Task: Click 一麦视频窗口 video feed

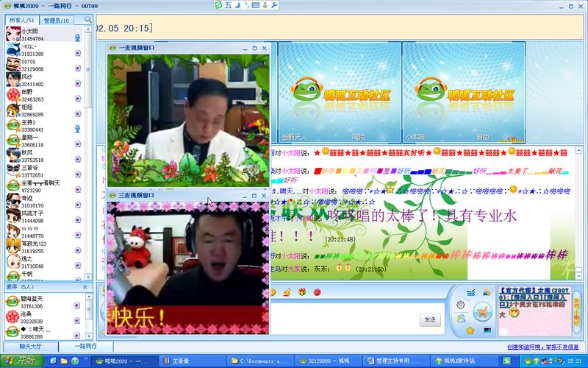Action: (x=188, y=120)
